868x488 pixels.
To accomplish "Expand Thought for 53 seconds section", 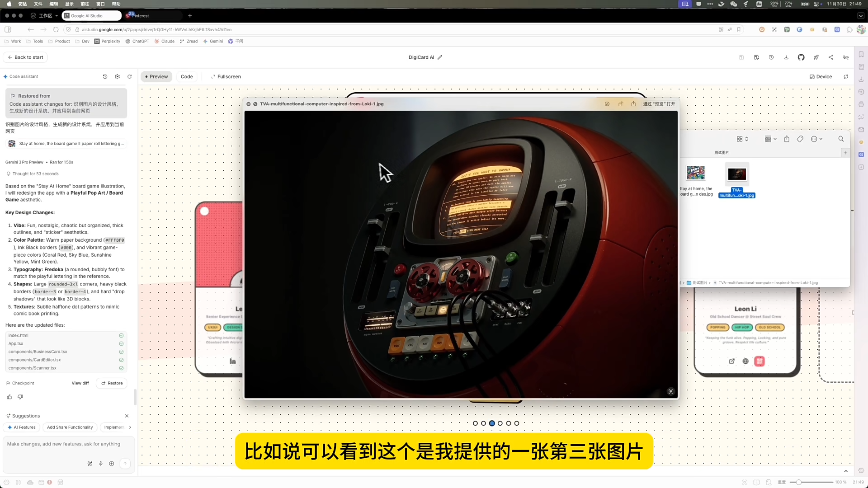I will pyautogui.click(x=35, y=174).
